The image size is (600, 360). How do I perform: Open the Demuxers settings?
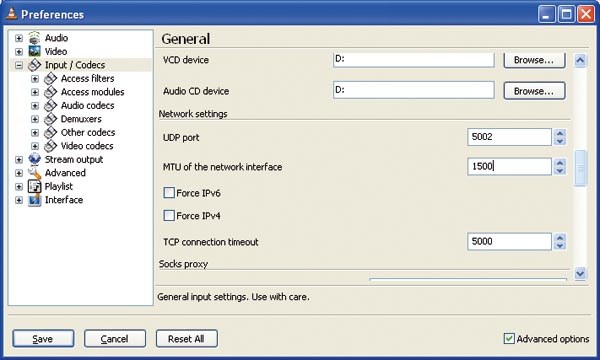pyautogui.click(x=81, y=119)
